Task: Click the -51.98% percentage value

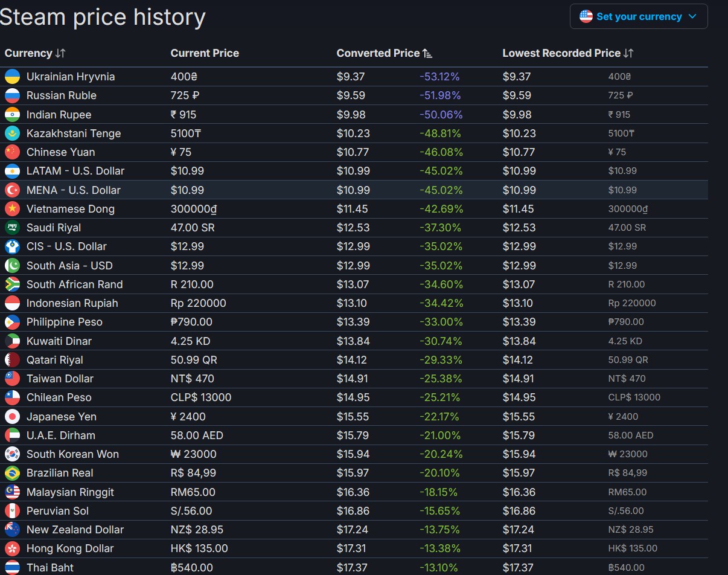Action: click(x=440, y=95)
